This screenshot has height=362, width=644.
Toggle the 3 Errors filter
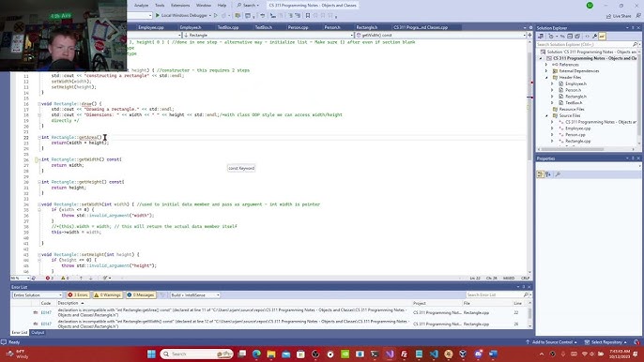78,294
